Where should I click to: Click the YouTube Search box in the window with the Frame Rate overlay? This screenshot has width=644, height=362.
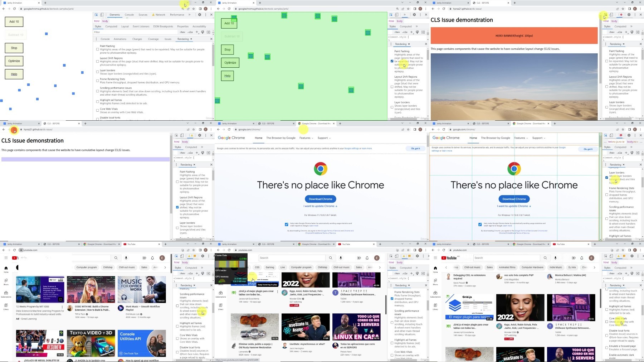click(x=292, y=258)
